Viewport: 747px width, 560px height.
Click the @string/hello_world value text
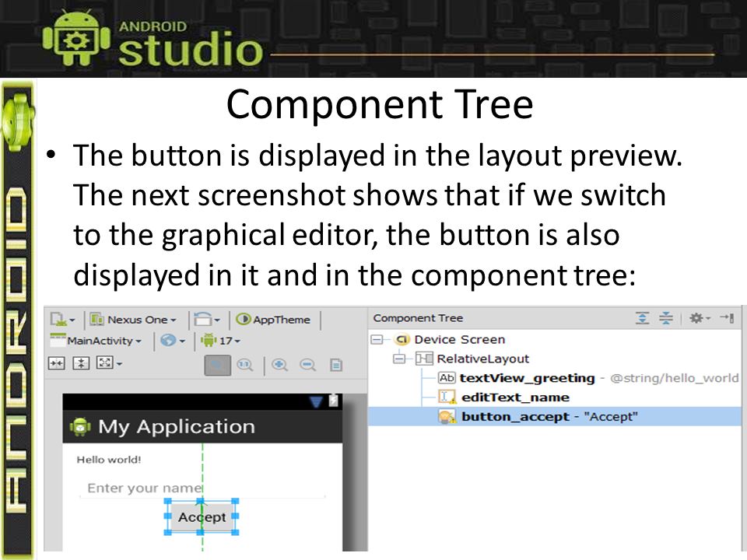tap(674, 378)
